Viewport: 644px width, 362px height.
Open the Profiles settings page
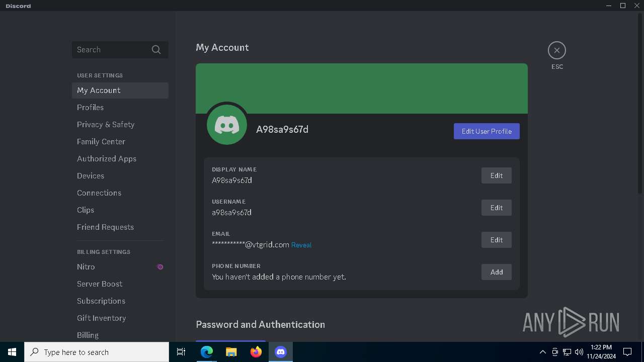click(x=120, y=108)
